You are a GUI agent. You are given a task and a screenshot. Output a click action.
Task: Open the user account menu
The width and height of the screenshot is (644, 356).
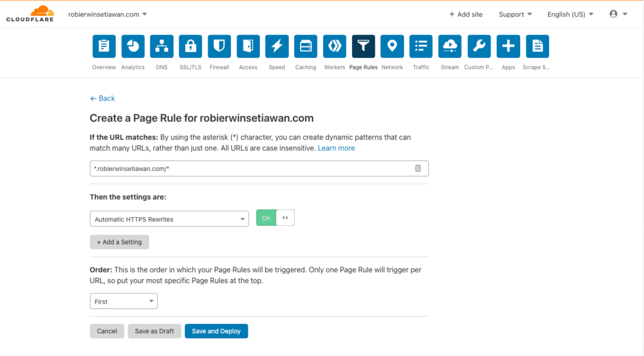[x=618, y=14]
